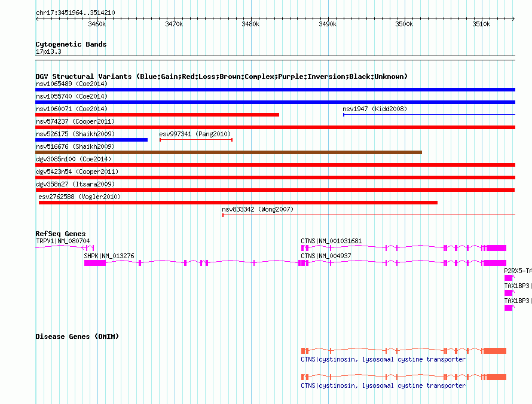Click the 3480k ruler mark
532x404 pixels.
click(250, 24)
